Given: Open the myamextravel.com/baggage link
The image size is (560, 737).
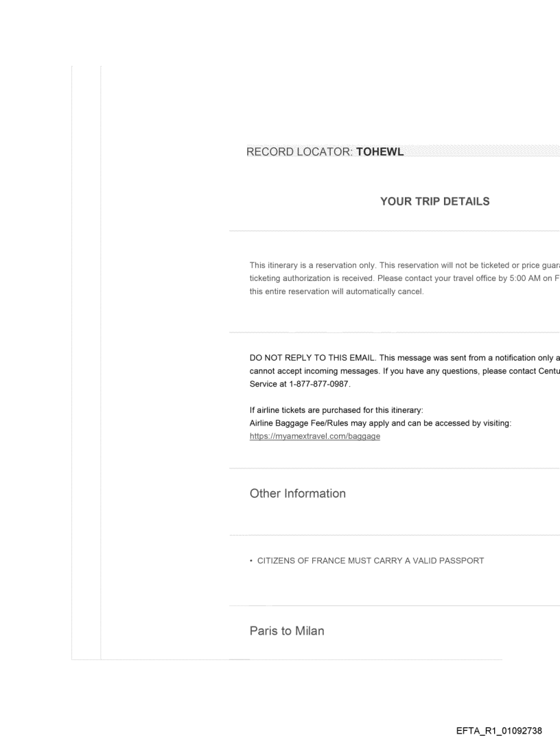Looking at the screenshot, I should point(314,436).
